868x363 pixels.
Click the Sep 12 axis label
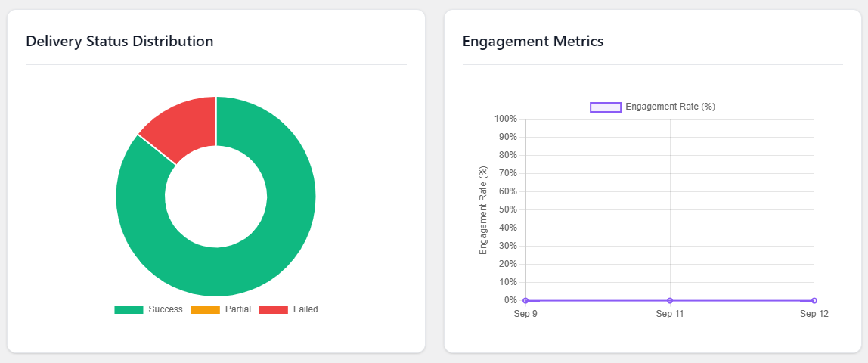[814, 314]
